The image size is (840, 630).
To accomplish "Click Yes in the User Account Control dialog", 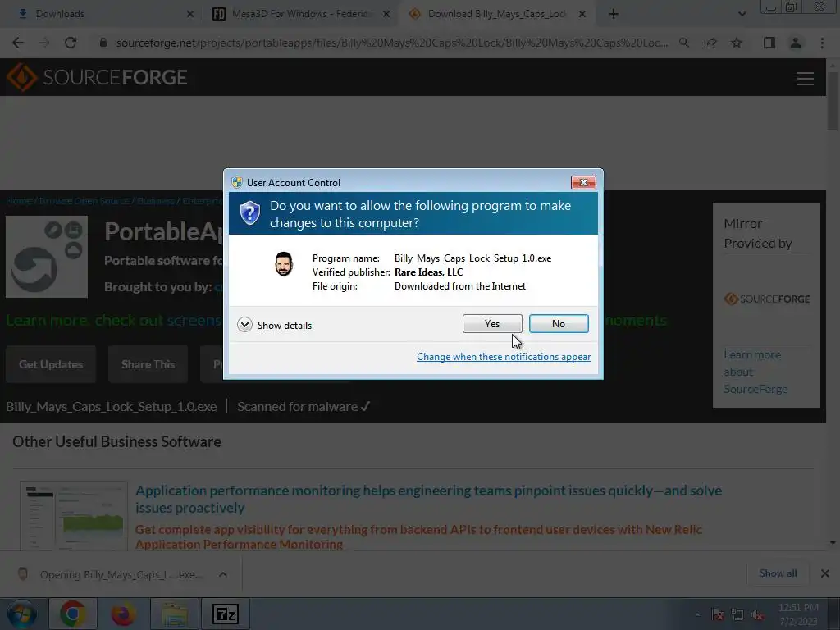I will point(492,323).
